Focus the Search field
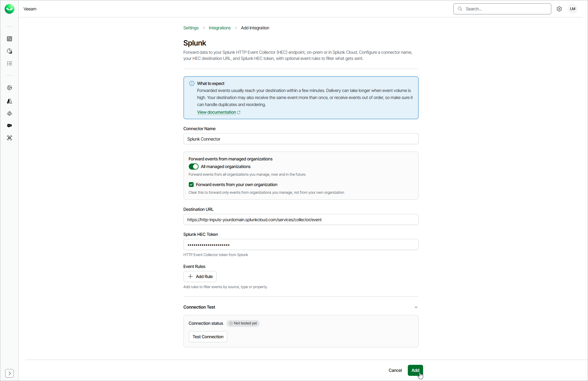Image resolution: width=588 pixels, height=381 pixels. (502, 9)
